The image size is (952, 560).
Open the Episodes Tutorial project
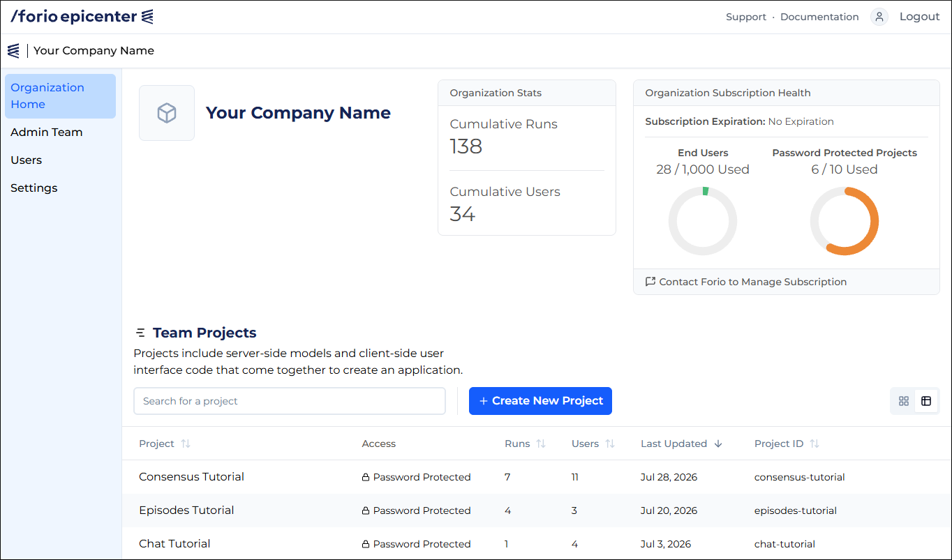coord(186,510)
